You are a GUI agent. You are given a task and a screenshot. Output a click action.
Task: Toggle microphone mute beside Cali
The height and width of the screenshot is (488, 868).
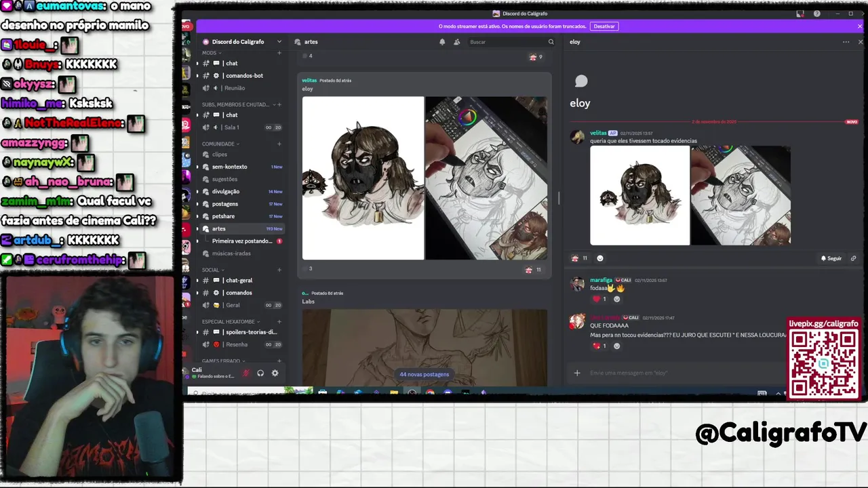click(x=246, y=373)
